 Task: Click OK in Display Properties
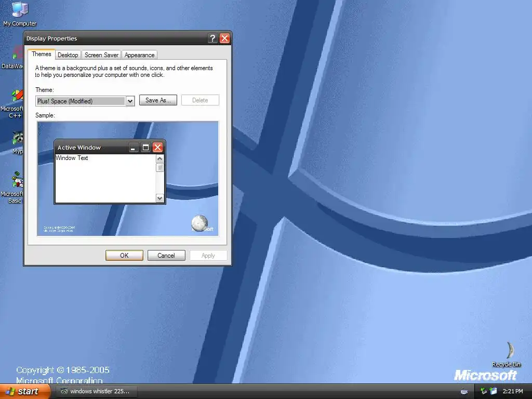pyautogui.click(x=124, y=256)
